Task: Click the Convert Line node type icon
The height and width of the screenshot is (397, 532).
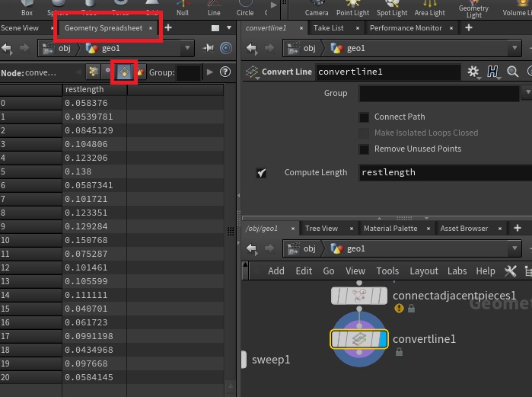Action: coord(252,72)
